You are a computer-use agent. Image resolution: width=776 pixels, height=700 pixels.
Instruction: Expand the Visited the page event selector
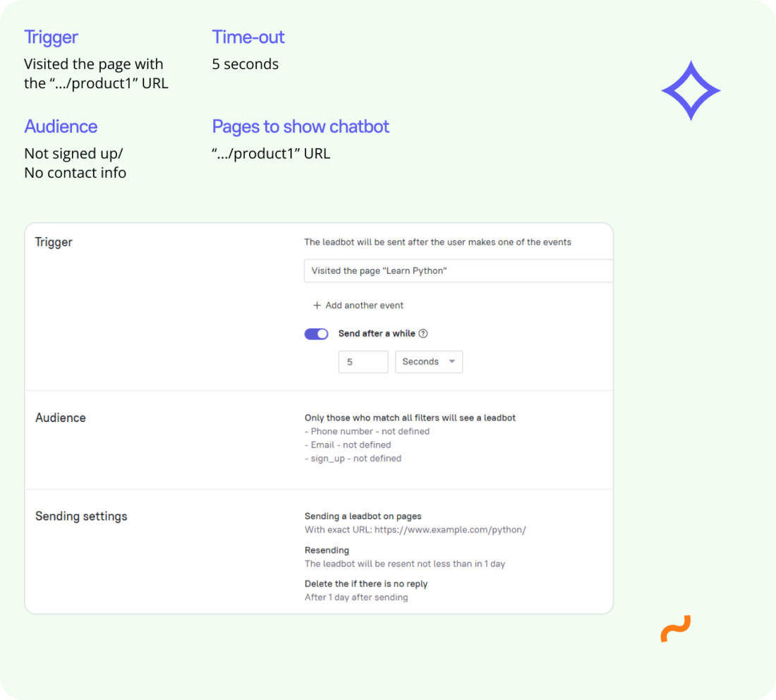459,270
